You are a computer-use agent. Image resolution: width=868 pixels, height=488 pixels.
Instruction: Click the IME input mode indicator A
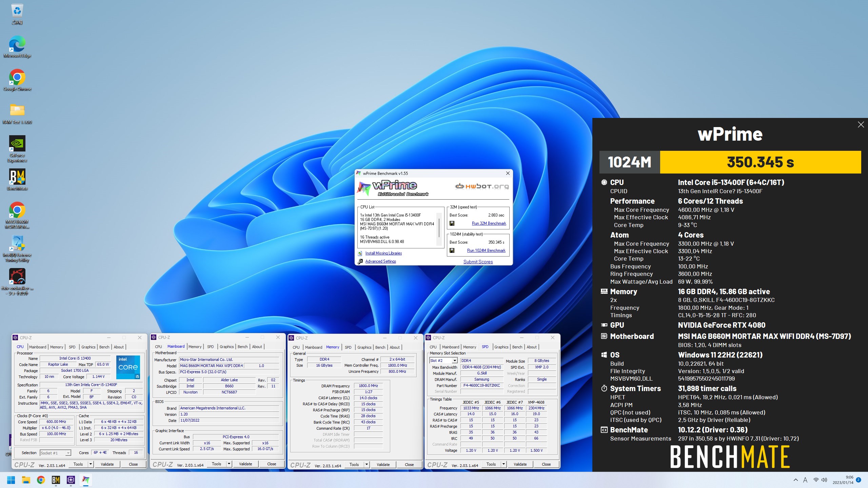(x=805, y=480)
